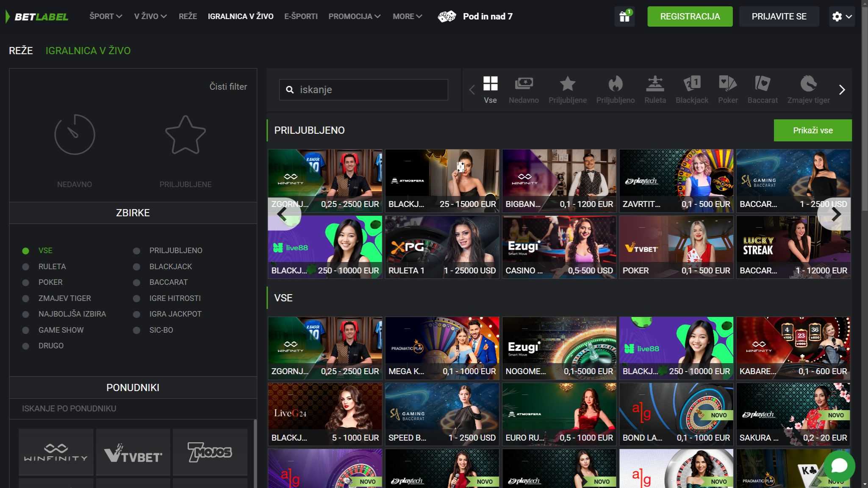Open the Pod in nad 7 dice game

475,17
